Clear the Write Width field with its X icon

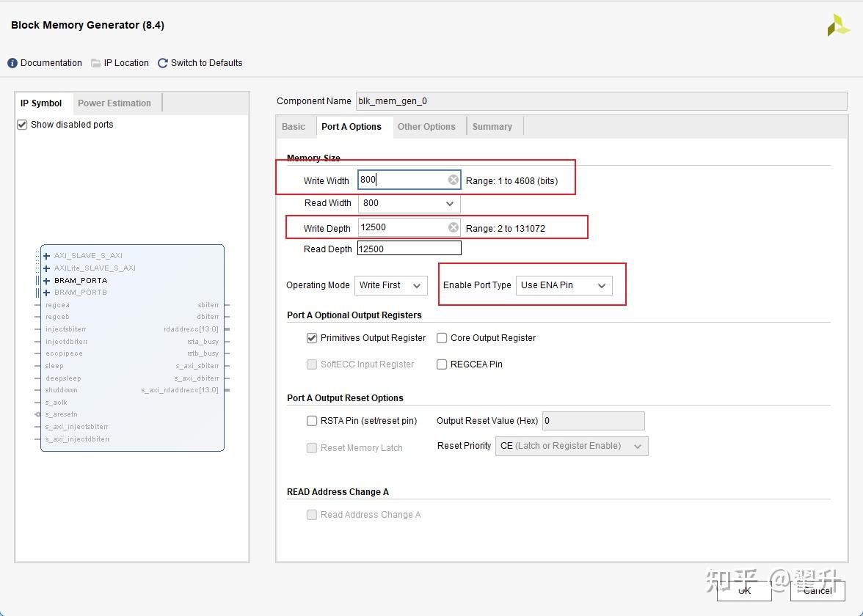(453, 180)
